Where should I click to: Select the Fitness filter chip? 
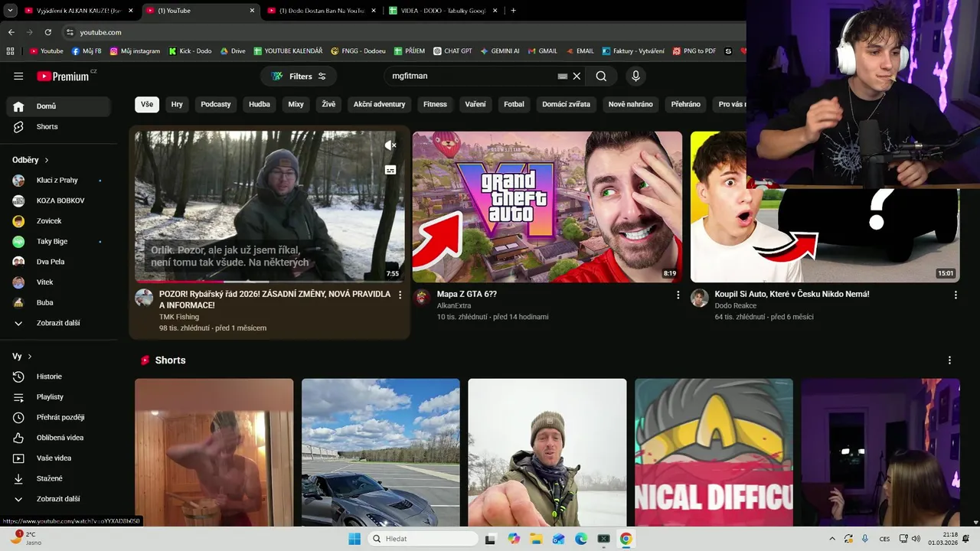[435, 104]
